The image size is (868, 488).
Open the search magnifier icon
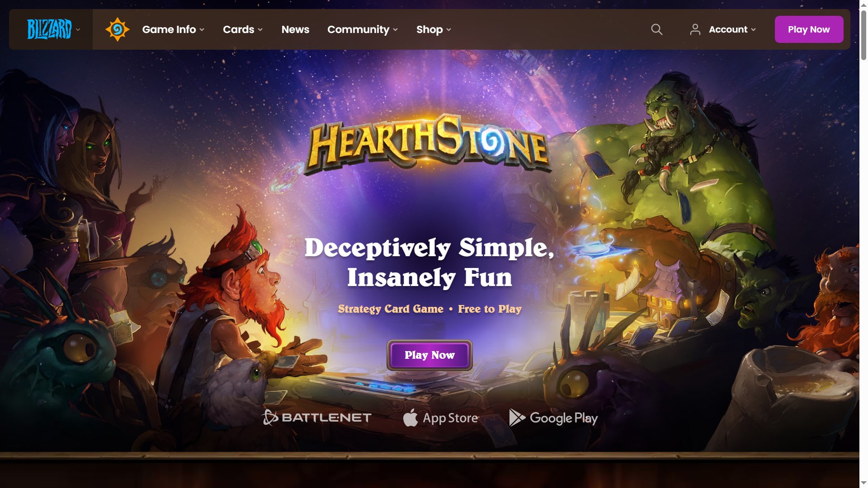(x=656, y=29)
